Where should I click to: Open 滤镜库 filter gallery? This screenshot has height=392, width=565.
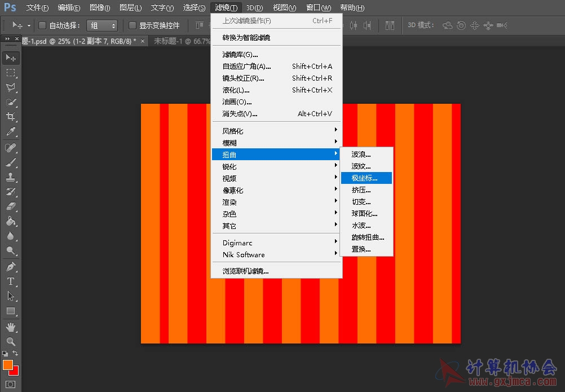[x=277, y=54]
